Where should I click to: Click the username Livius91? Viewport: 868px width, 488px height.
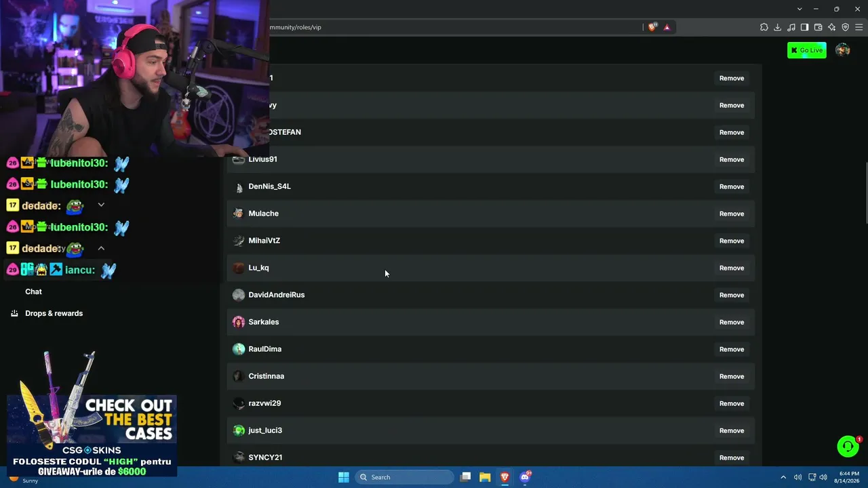click(x=262, y=159)
